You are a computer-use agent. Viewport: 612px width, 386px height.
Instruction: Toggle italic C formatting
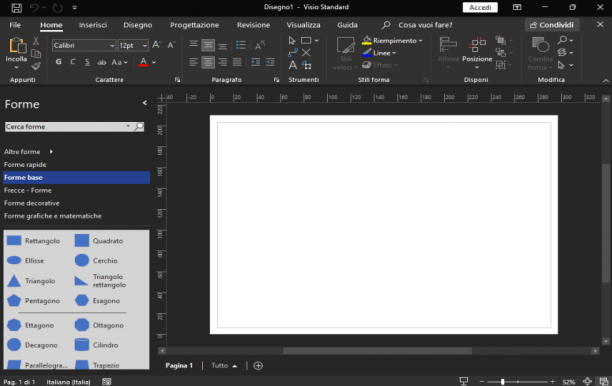click(73, 62)
